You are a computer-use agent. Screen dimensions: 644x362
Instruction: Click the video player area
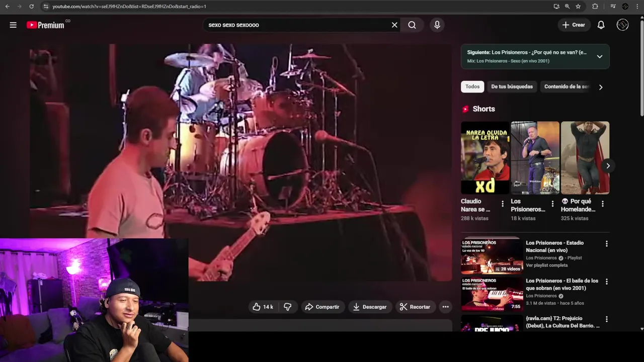240,162
